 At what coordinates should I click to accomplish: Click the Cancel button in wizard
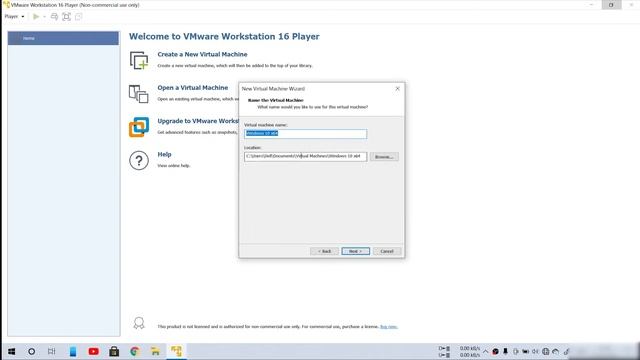pyautogui.click(x=387, y=251)
